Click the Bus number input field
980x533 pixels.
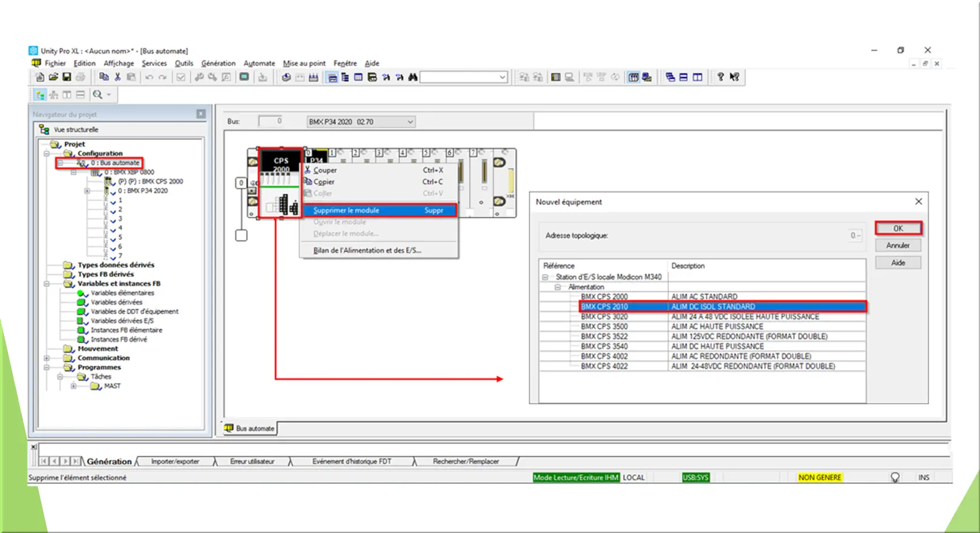[270, 121]
